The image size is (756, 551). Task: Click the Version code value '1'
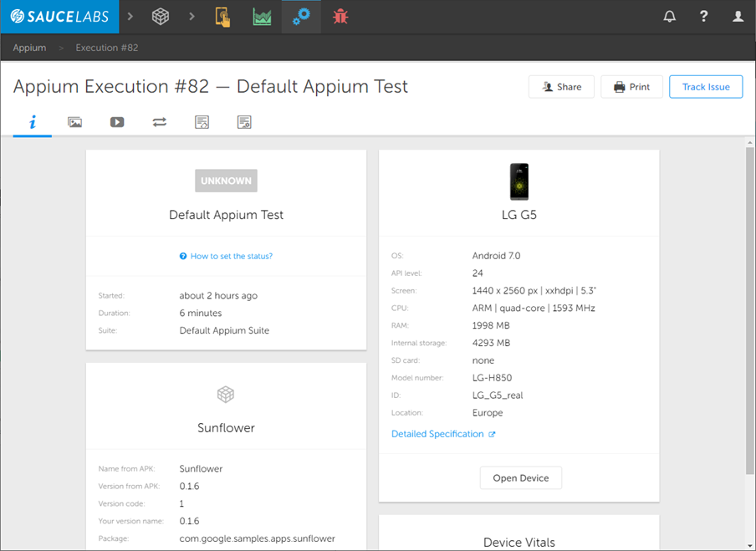[x=181, y=503]
